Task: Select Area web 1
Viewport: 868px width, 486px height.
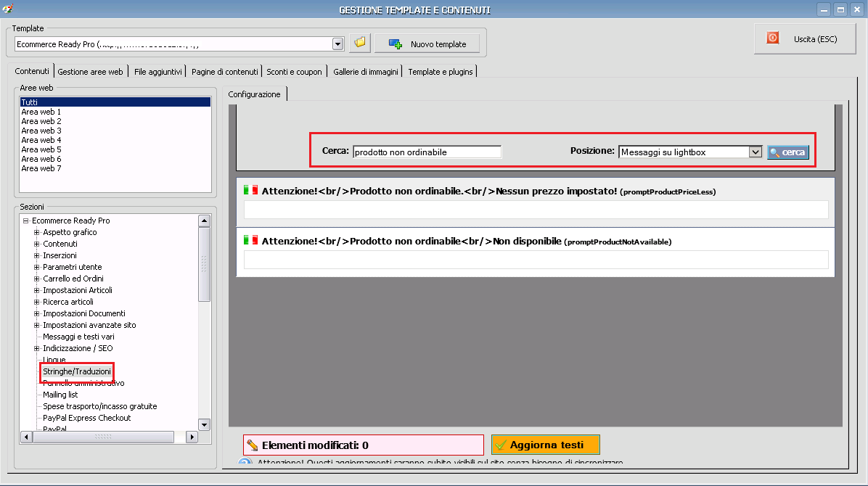Action: pos(41,112)
